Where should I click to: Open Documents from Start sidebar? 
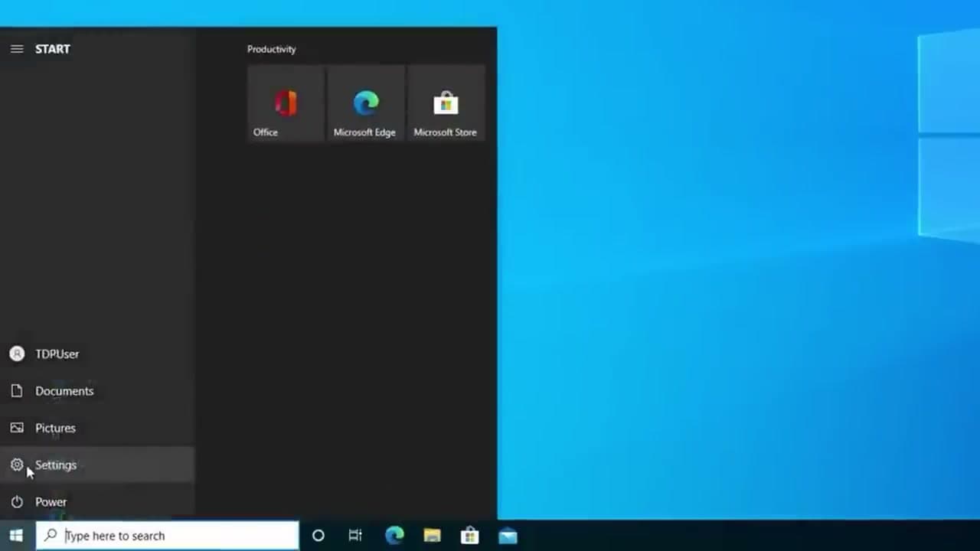pyautogui.click(x=97, y=391)
